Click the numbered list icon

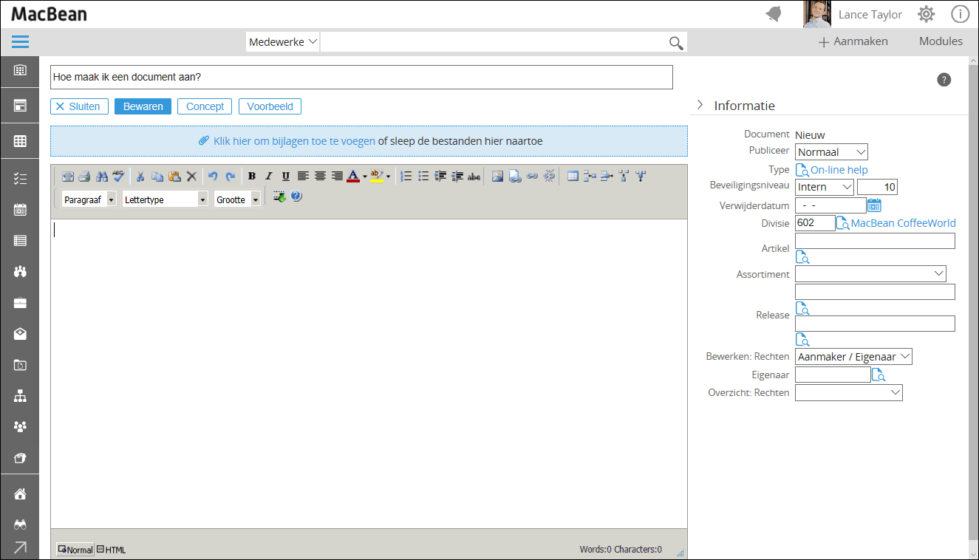point(406,176)
